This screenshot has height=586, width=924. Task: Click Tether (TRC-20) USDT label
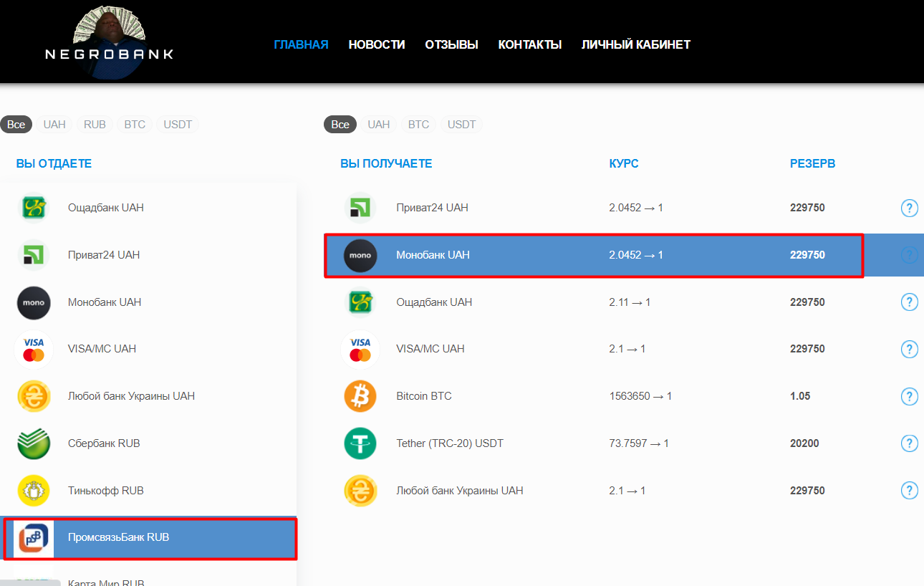450,443
